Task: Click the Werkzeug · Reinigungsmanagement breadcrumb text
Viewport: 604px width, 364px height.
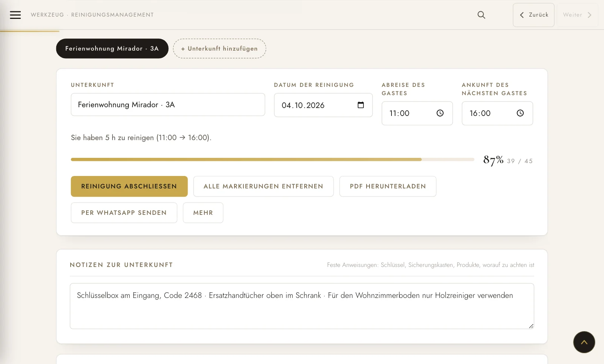Action: 92,15
